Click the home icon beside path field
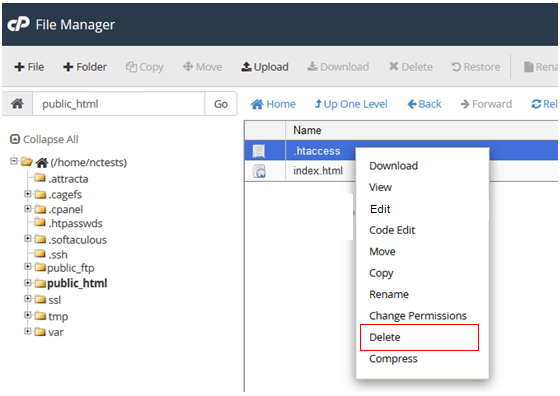The height and width of the screenshot is (396, 560). click(17, 104)
